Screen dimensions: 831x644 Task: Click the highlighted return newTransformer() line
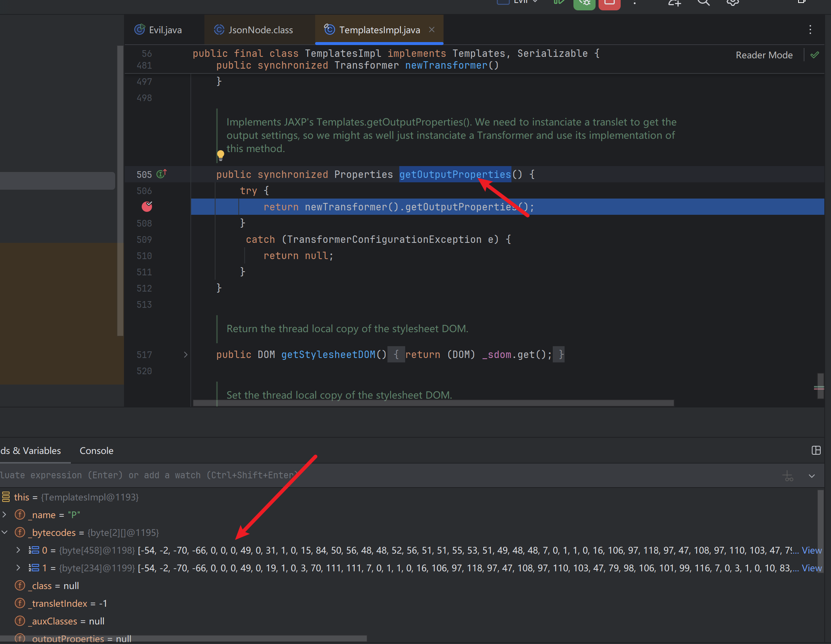[507, 206]
